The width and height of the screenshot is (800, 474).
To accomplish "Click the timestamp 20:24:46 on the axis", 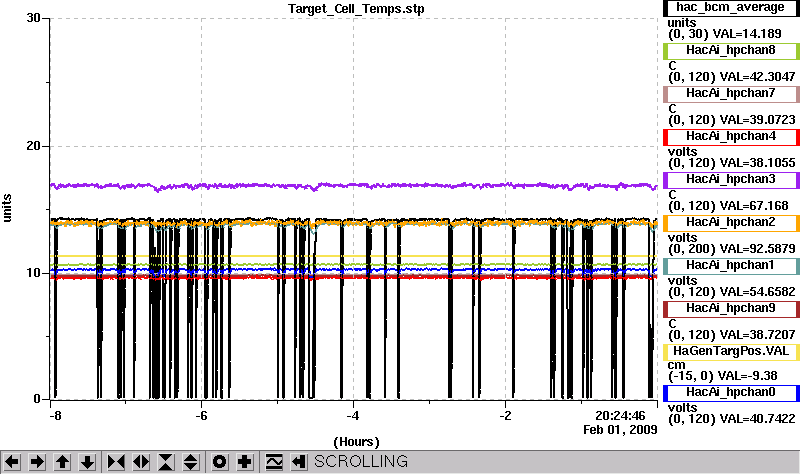I will (620, 416).
